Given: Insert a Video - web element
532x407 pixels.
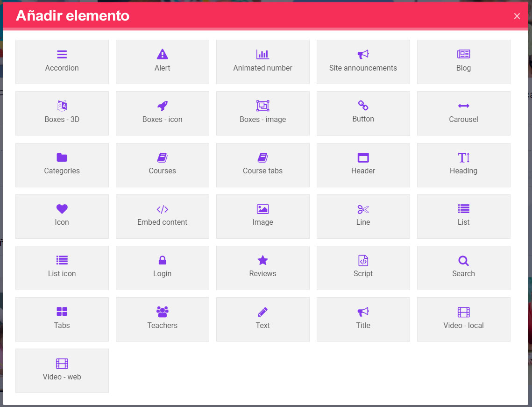Looking at the screenshot, I should pos(62,371).
